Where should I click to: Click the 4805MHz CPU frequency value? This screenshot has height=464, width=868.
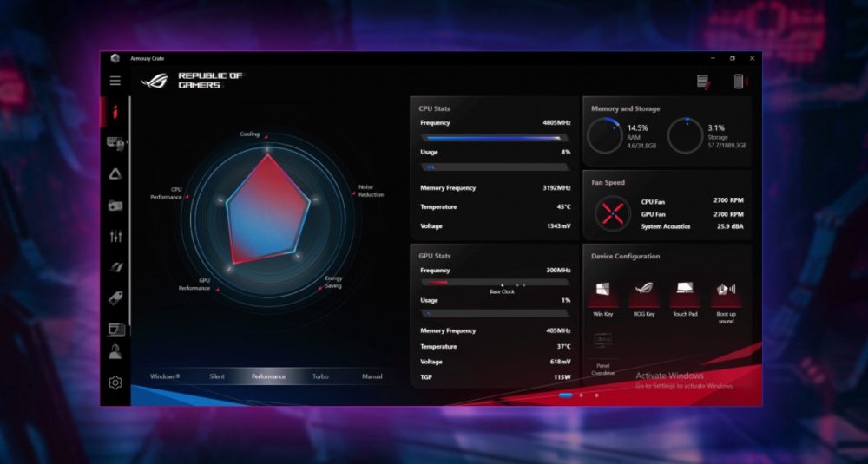click(556, 123)
